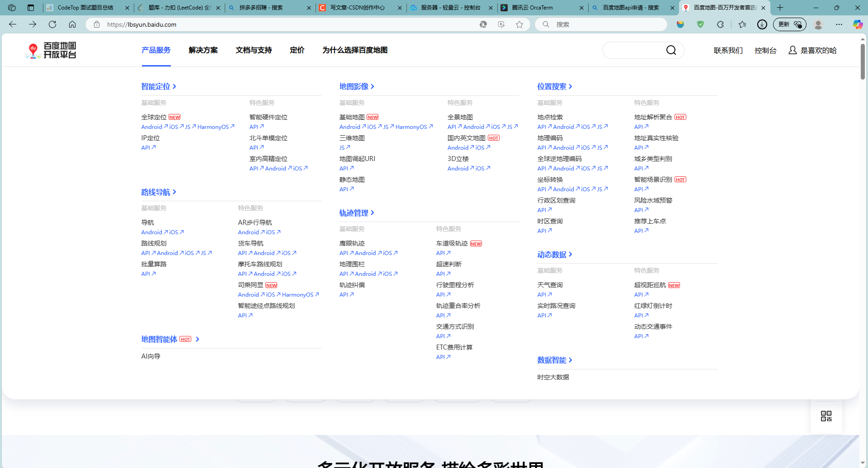Click the 静态地图 item text
Screen dimensions: 868x468
[352, 180]
